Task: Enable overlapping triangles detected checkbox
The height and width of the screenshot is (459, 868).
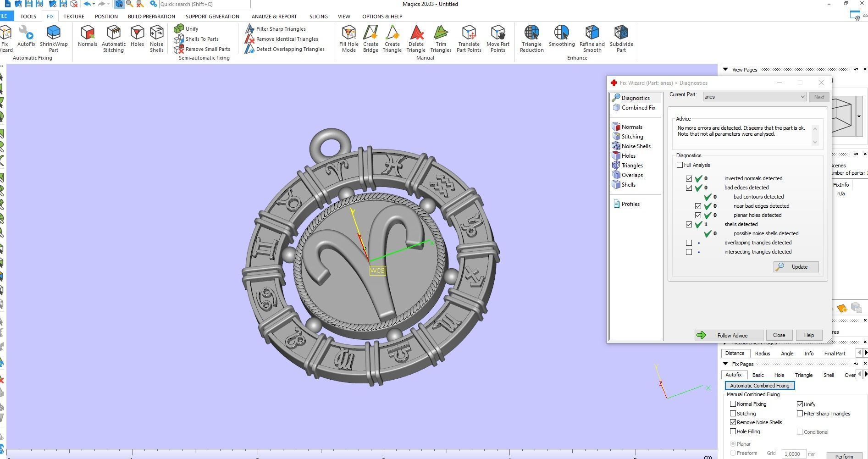Action: 689,243
